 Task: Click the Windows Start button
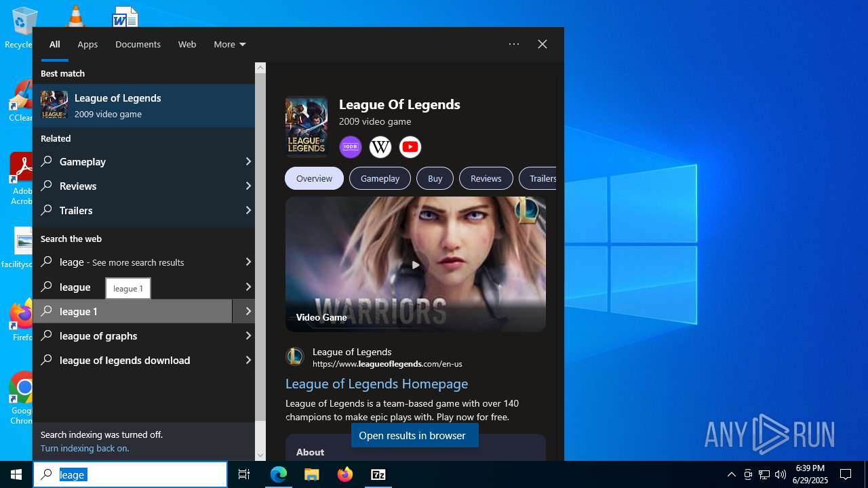(16, 474)
